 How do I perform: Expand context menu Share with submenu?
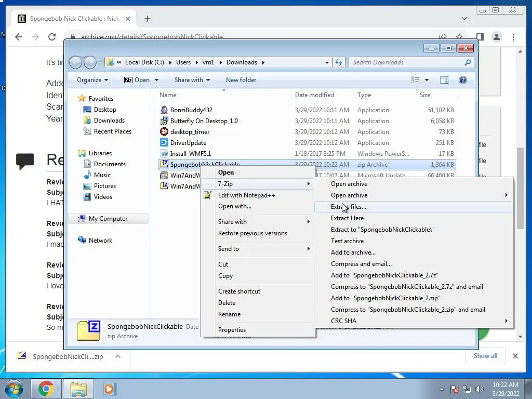pos(258,221)
